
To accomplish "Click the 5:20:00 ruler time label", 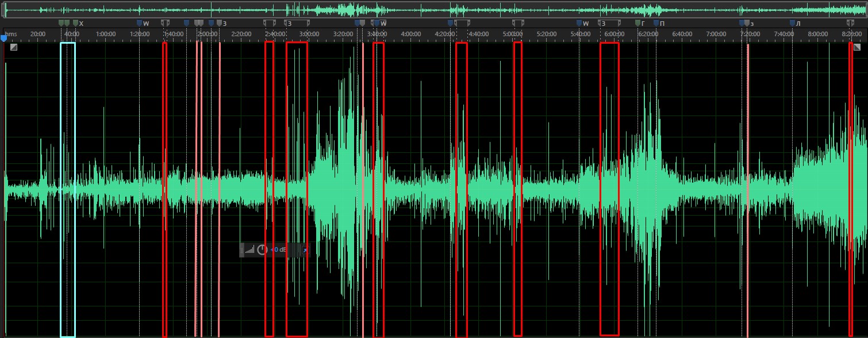I will [547, 34].
